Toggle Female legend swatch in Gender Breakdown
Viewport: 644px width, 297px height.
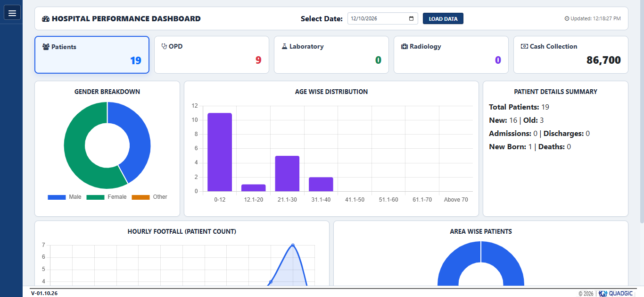click(x=95, y=197)
